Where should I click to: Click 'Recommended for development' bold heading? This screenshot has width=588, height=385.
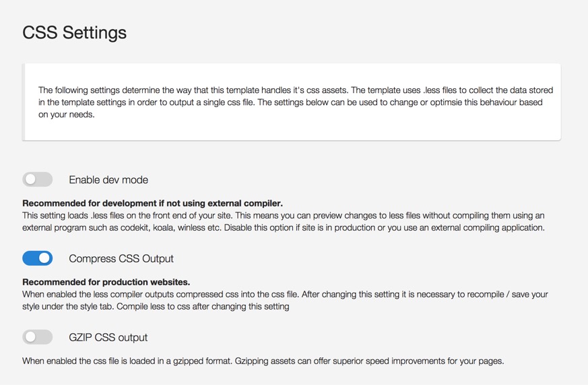(152, 203)
